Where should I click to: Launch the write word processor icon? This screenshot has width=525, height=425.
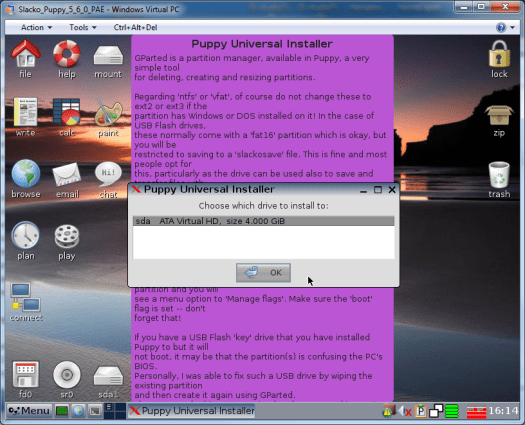click(25, 112)
